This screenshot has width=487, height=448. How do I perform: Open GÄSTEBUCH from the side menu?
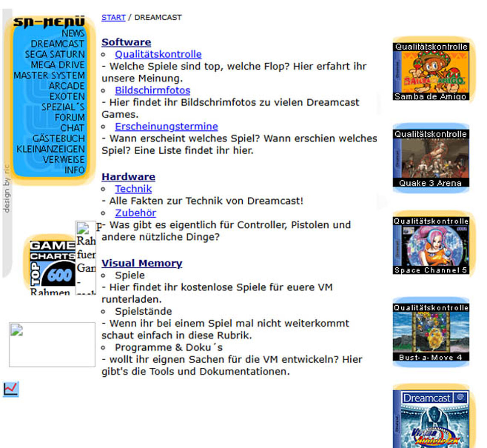(59, 138)
